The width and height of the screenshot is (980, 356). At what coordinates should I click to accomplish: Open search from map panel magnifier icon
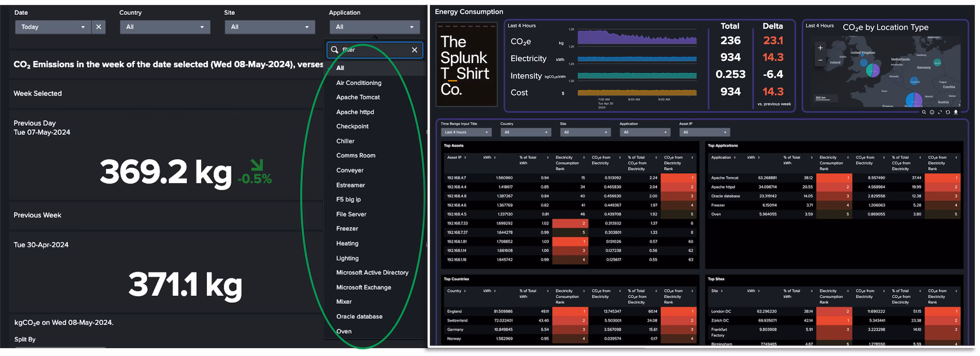pyautogui.click(x=924, y=112)
